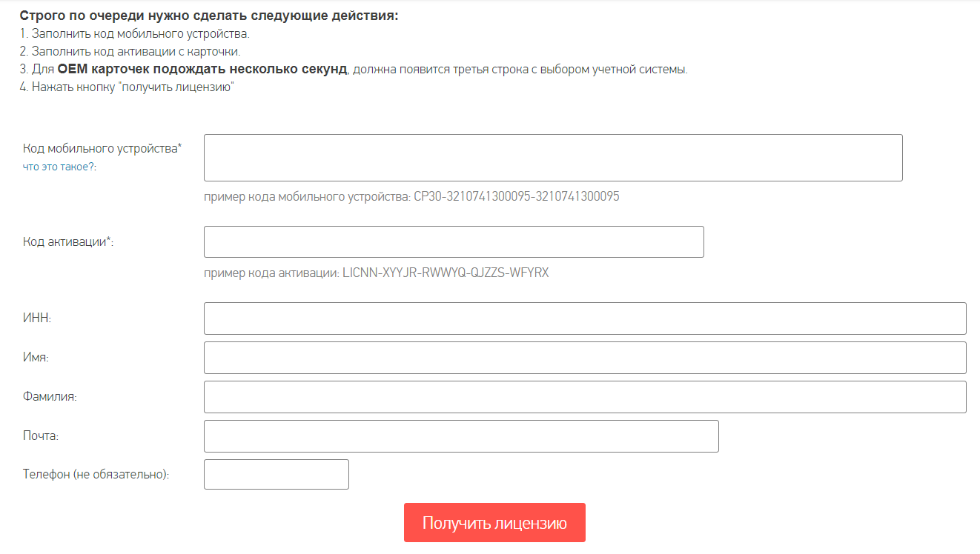Click the example activation code LICNN text
Viewport: 980px width, 554px height.
click(446, 273)
